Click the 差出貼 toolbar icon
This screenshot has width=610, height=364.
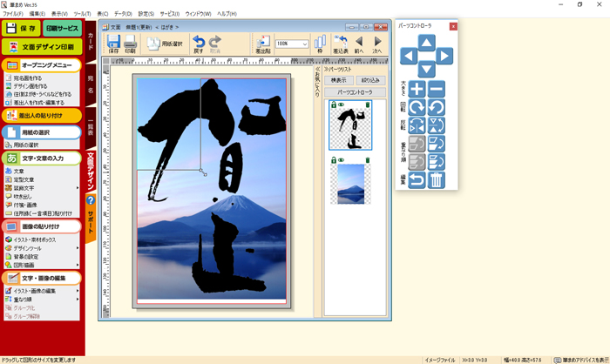pos(262,44)
